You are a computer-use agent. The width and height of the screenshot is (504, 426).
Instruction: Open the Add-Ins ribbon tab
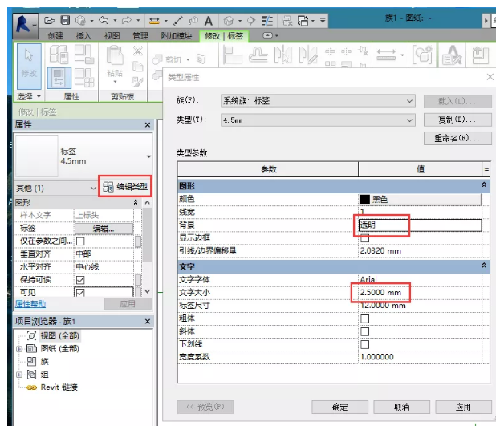pyautogui.click(x=176, y=35)
